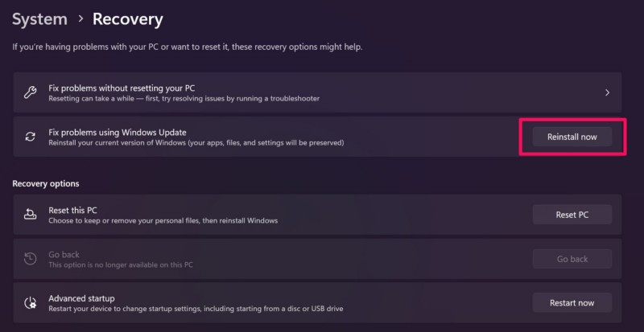644x332 pixels.
Task: Click the "Recovery options" section heading
Action: [46, 184]
